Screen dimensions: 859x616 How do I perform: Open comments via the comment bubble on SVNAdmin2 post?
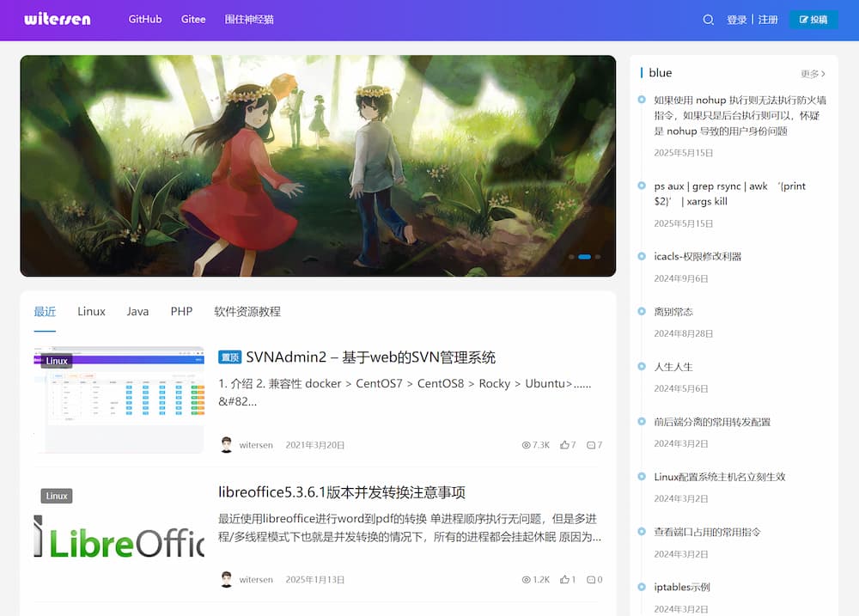click(590, 445)
